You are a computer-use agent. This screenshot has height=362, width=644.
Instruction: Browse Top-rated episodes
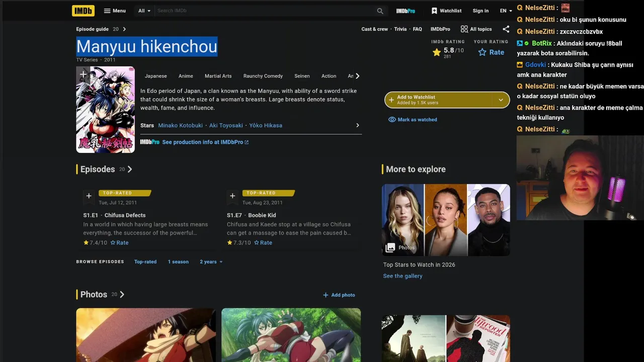point(145,262)
